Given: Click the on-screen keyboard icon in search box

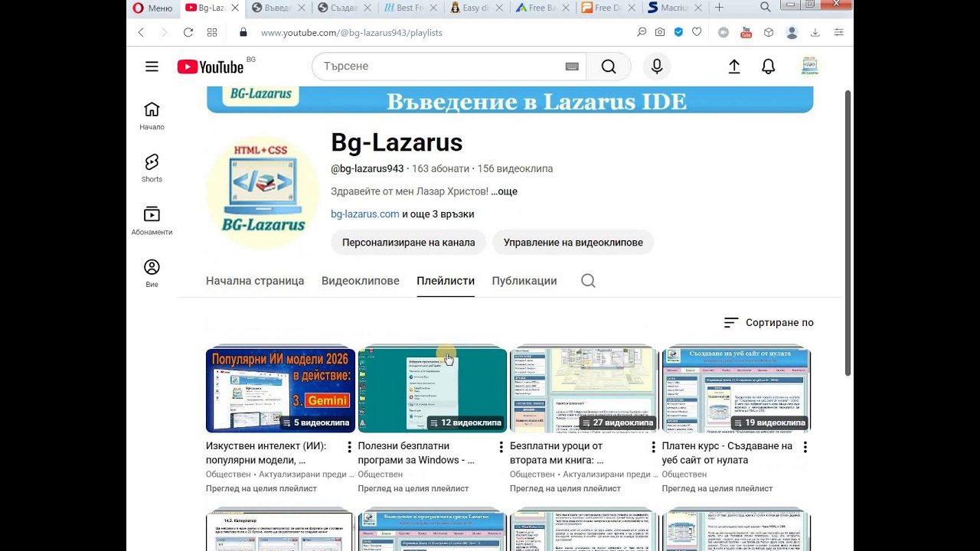Looking at the screenshot, I should (572, 67).
